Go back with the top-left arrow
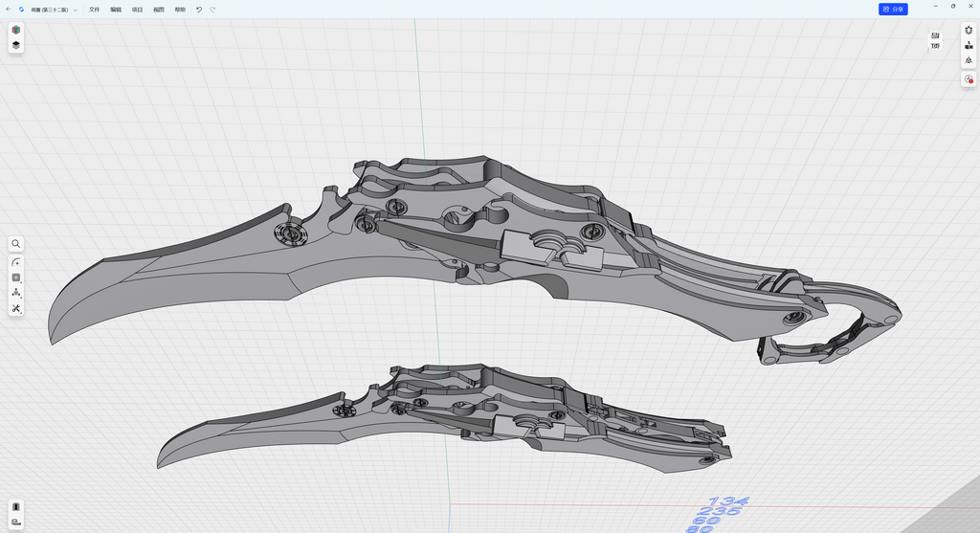 (8, 10)
